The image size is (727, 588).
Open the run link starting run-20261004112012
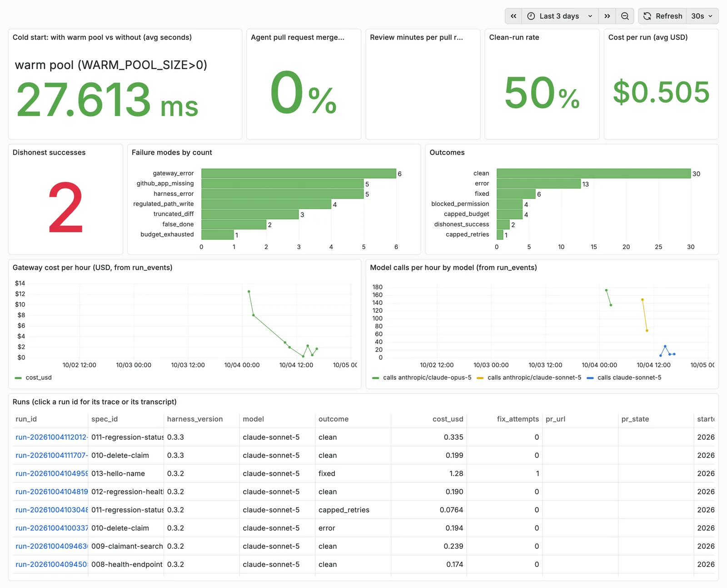(x=51, y=437)
